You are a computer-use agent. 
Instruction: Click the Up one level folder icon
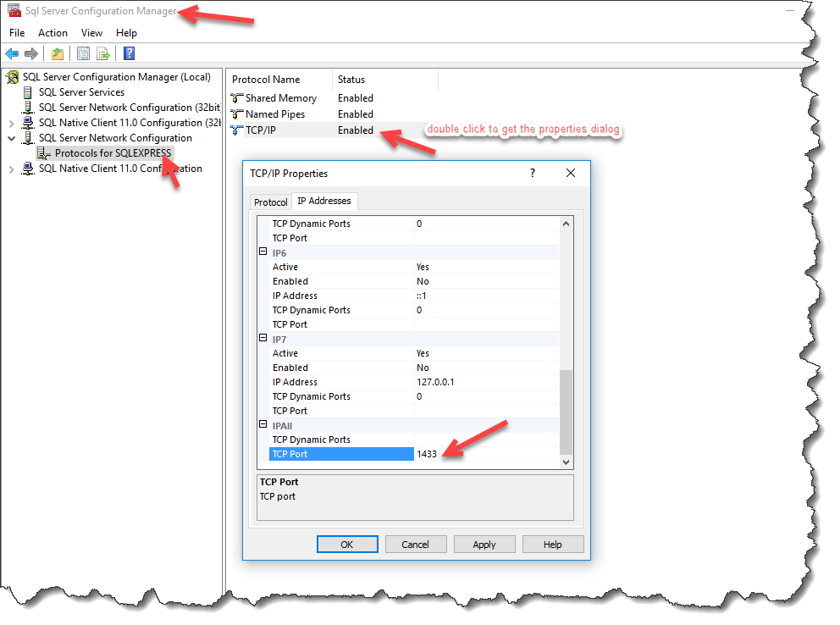pos(58,53)
